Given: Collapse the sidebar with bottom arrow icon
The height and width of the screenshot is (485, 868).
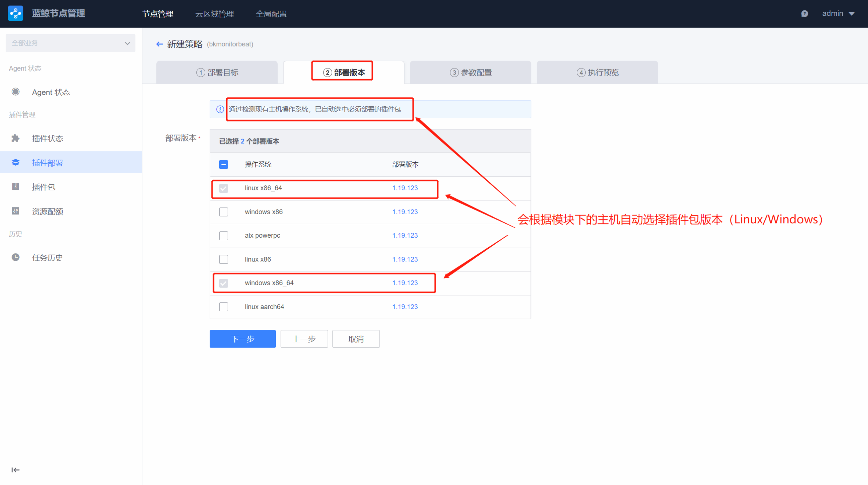Looking at the screenshot, I should 16,470.
